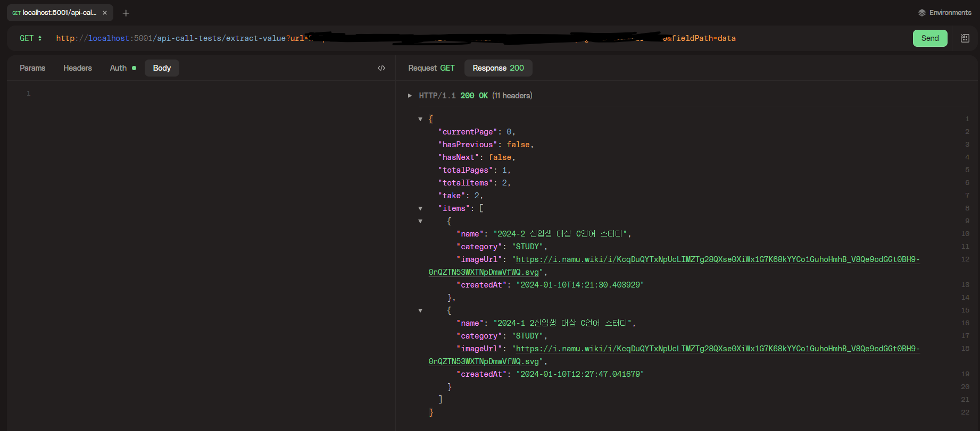Switch to the Headers tab
The height and width of the screenshot is (431, 980).
point(78,68)
